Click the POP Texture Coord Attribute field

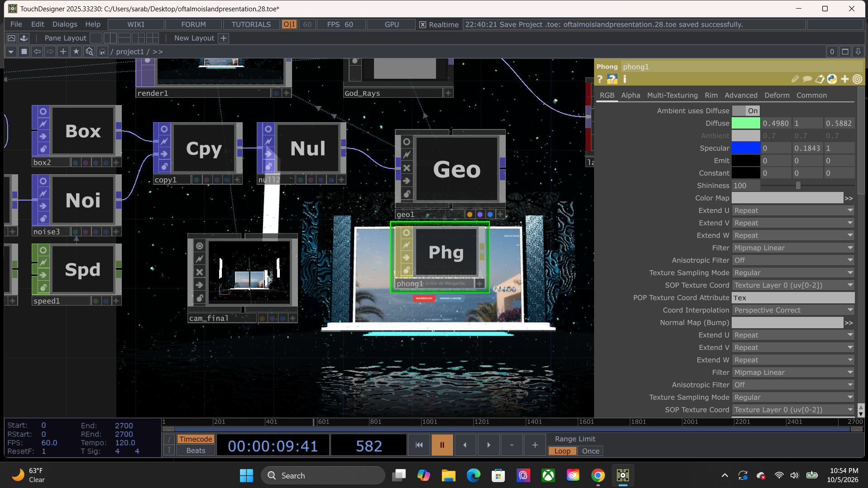[793, 298]
